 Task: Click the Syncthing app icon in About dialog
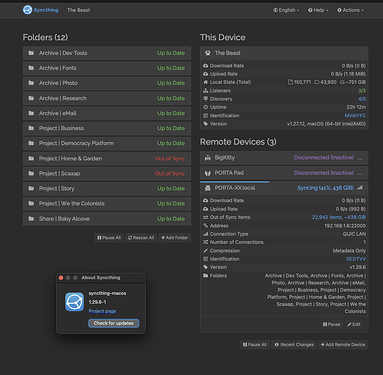(74, 302)
